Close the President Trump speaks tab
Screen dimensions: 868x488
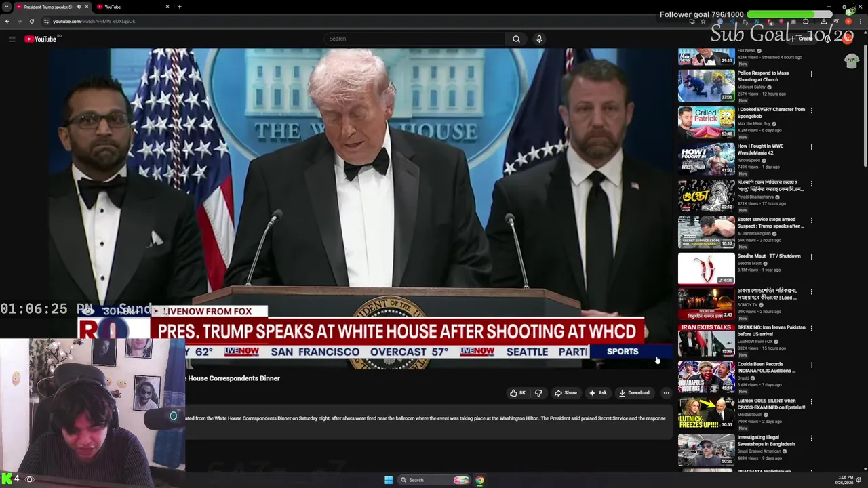click(87, 7)
